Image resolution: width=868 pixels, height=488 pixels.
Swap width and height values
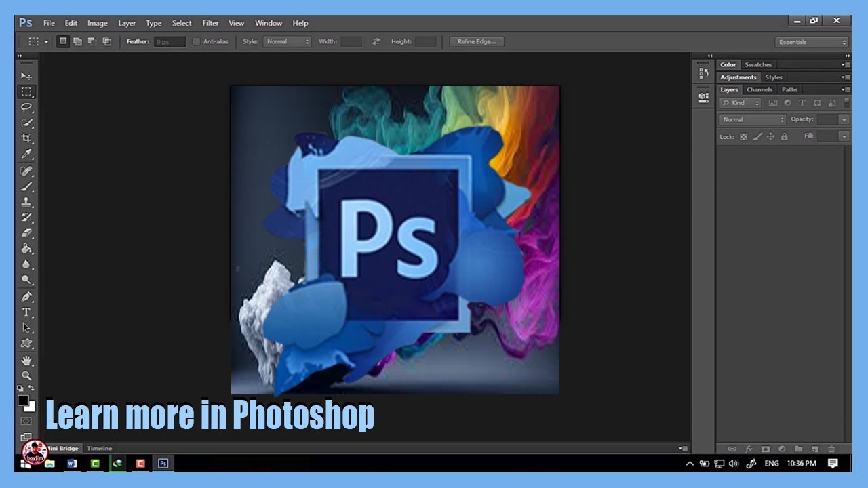376,42
